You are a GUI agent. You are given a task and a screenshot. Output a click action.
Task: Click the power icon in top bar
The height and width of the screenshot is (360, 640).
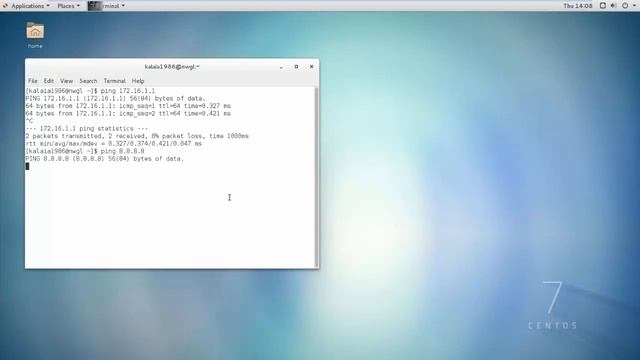click(x=625, y=6)
